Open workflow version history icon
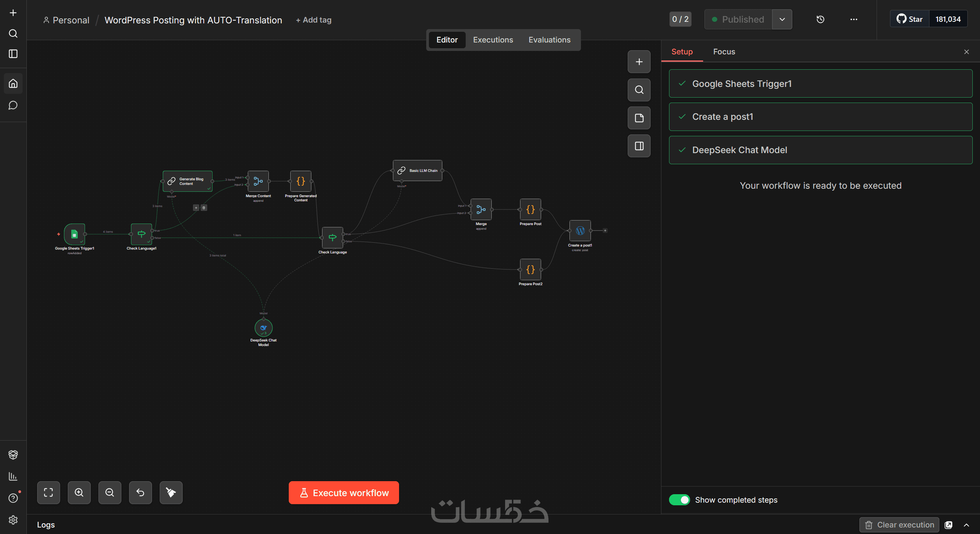980x534 pixels. click(x=820, y=20)
